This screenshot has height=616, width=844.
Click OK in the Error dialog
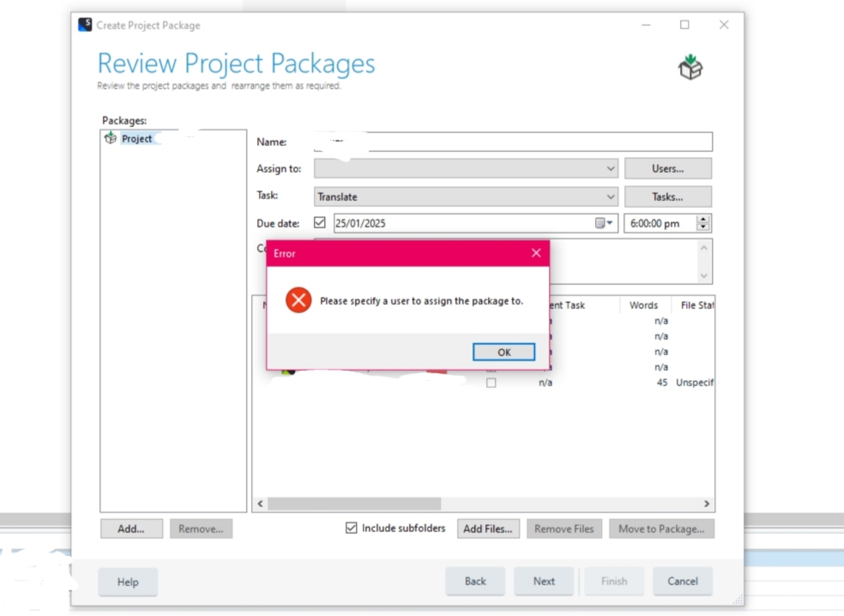(504, 352)
